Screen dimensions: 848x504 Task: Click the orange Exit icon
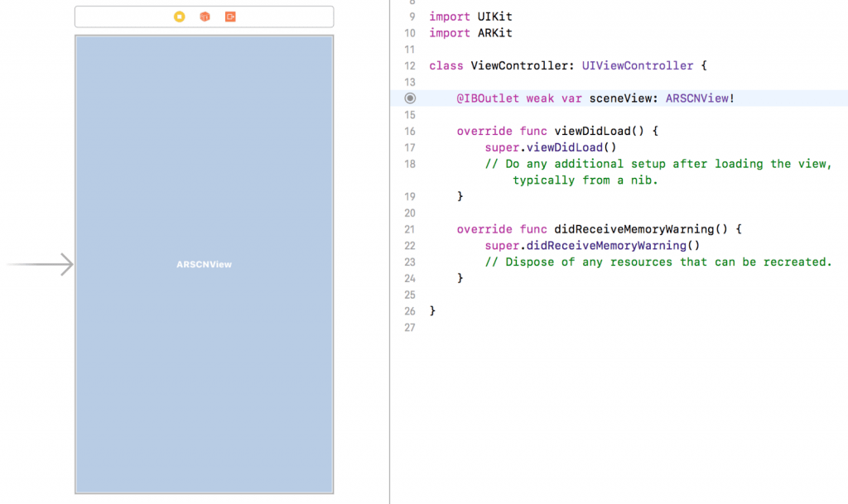(230, 17)
